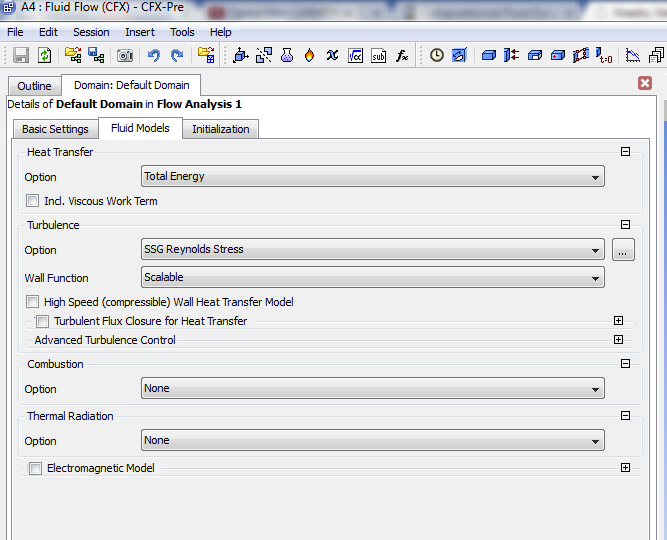The height and width of the screenshot is (540, 667).
Task: Click the Redo arrow icon
Action: [177, 55]
